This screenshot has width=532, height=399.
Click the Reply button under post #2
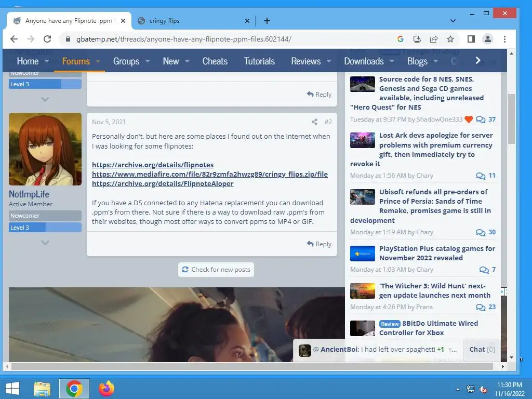[319, 244]
